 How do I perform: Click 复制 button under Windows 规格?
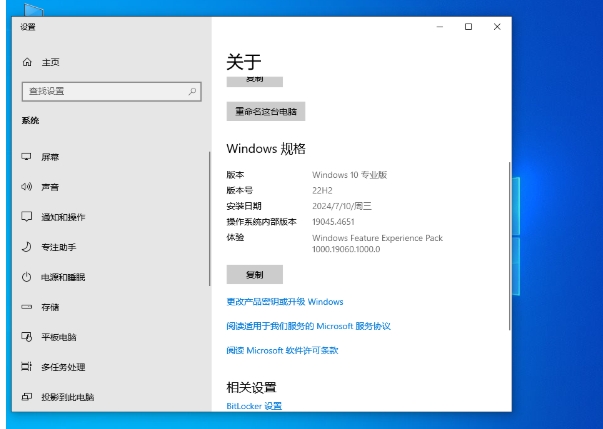pos(255,274)
